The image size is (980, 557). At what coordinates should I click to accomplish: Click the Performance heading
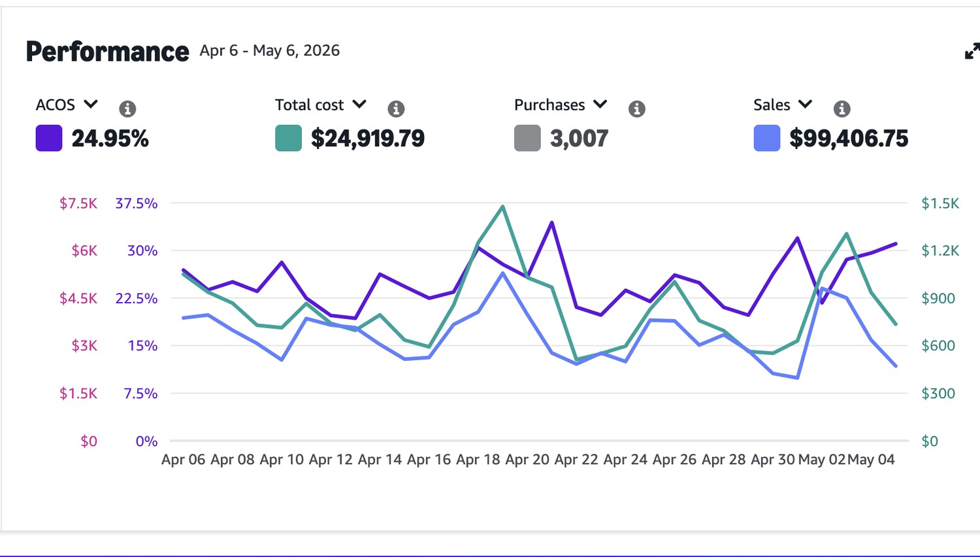tap(108, 52)
